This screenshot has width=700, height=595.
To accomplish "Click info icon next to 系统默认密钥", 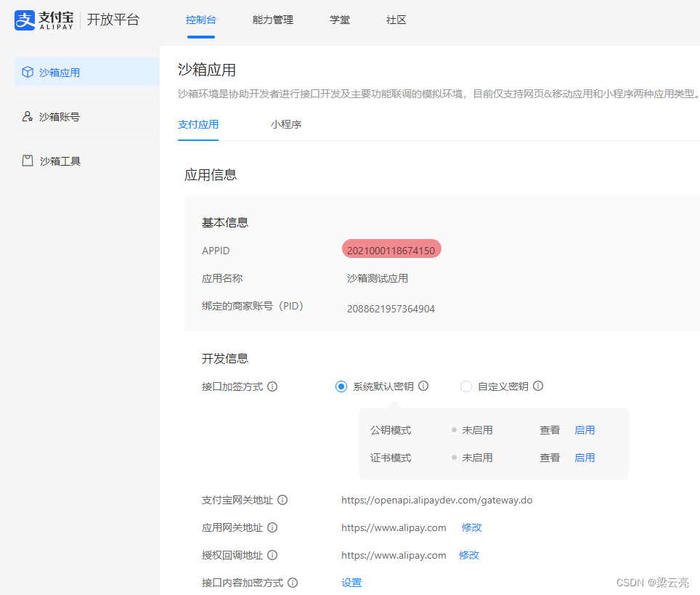I will click(423, 386).
